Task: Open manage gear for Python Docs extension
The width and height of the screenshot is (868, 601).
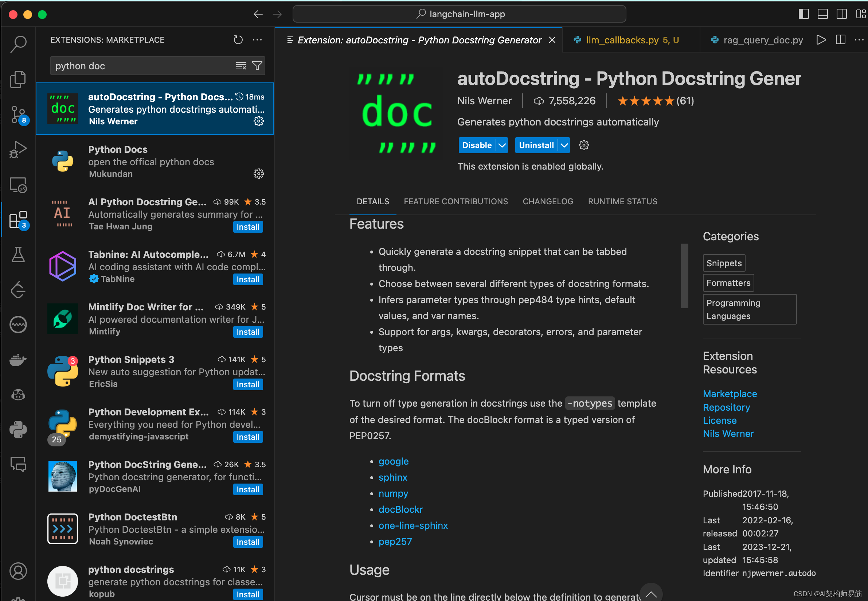Action: point(258,174)
